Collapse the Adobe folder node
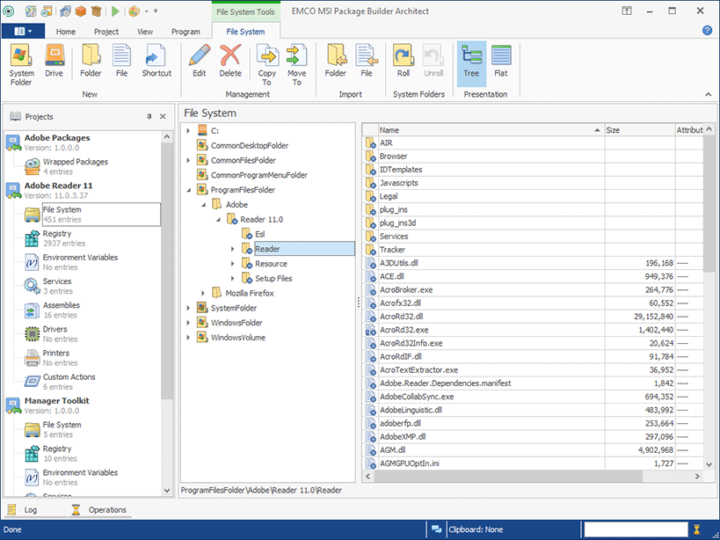Viewport: 720px width, 540px height. coord(203,205)
